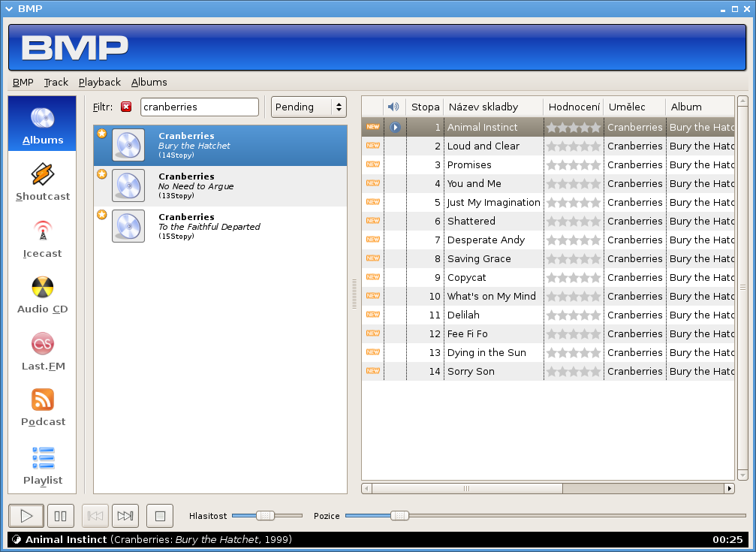Sort by Album column header
Image resolution: width=756 pixels, height=552 pixels.
pyautogui.click(x=700, y=107)
